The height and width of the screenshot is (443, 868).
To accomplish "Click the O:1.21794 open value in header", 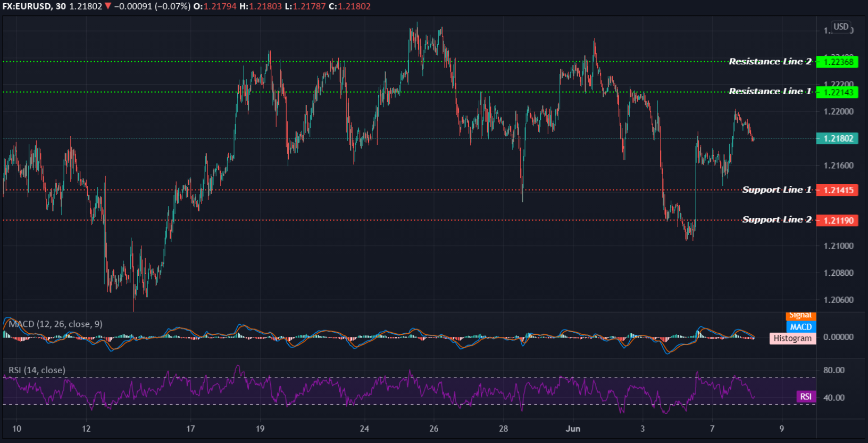I will pos(214,6).
